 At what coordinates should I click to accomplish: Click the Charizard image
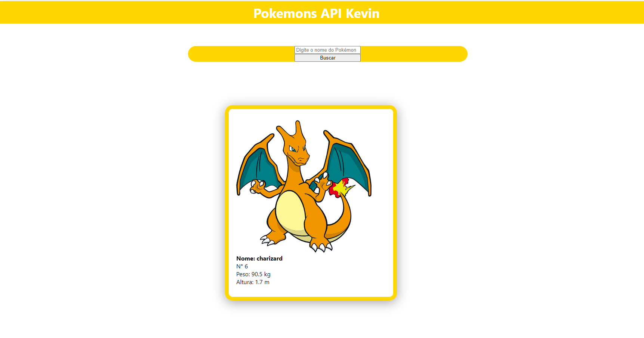(304, 186)
